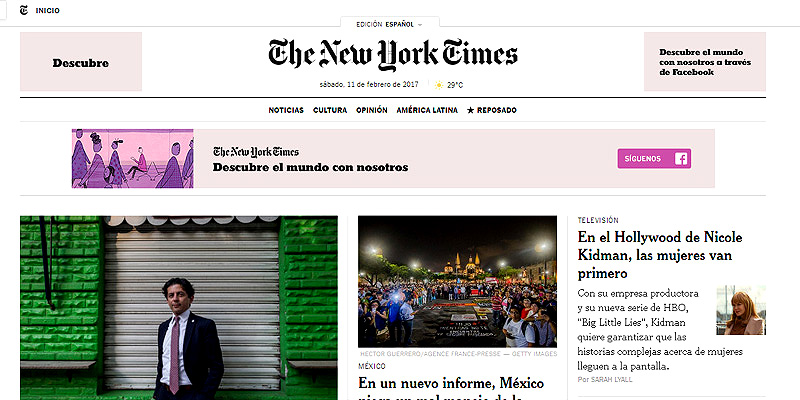800x400 pixels.
Task: Expand the Edición Español dropdown arrow
Action: point(420,24)
